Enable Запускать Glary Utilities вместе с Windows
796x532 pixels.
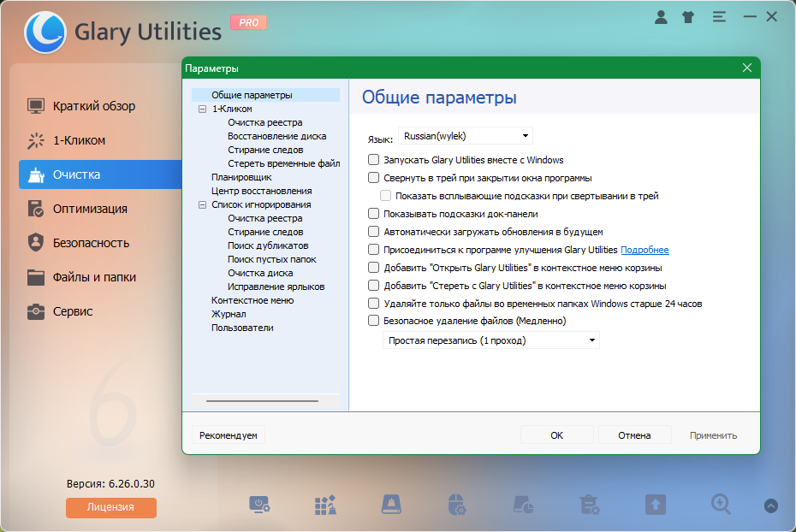pos(374,160)
